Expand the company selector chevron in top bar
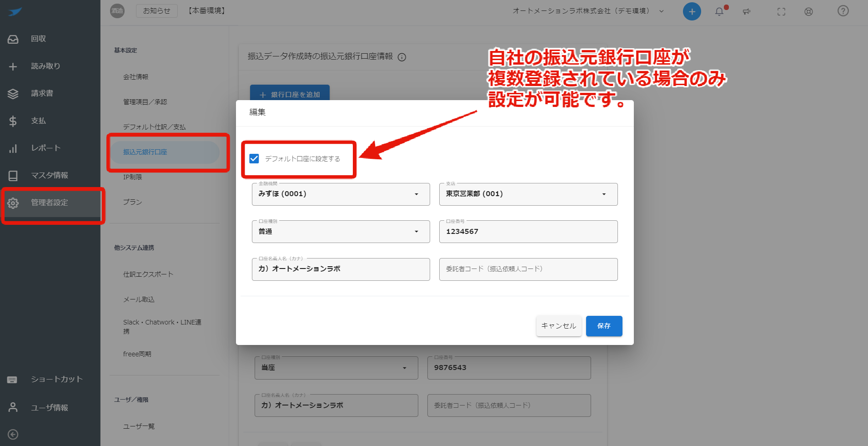868x446 pixels. [662, 11]
